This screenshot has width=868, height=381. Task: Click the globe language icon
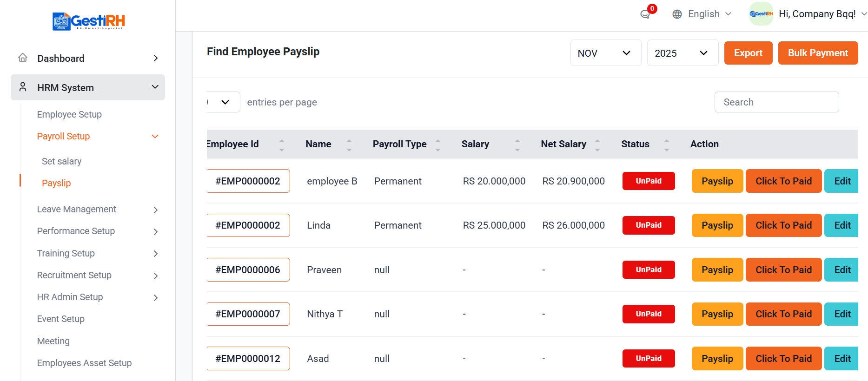tap(677, 14)
